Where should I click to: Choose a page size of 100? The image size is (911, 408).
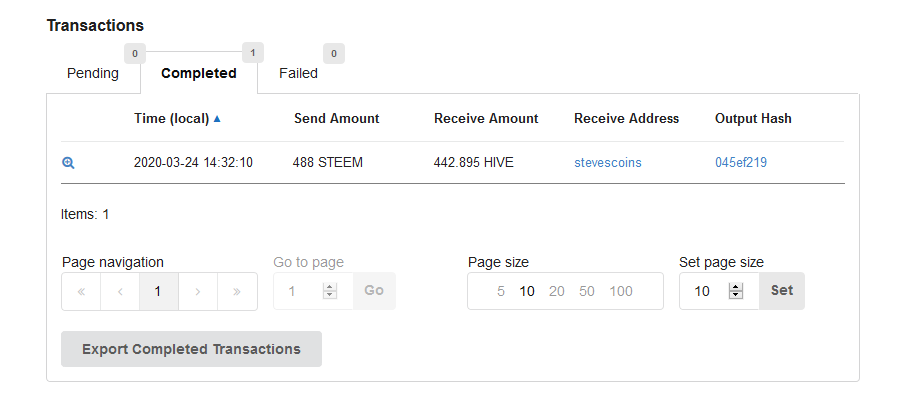point(621,291)
